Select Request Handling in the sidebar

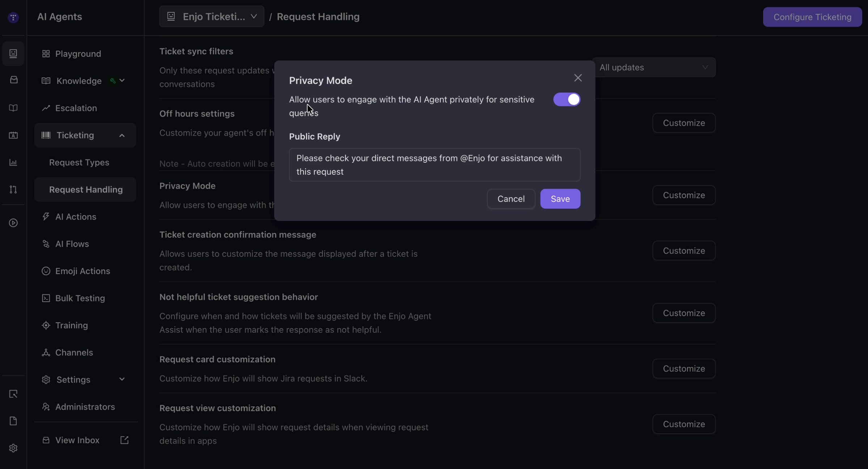pyautogui.click(x=86, y=189)
